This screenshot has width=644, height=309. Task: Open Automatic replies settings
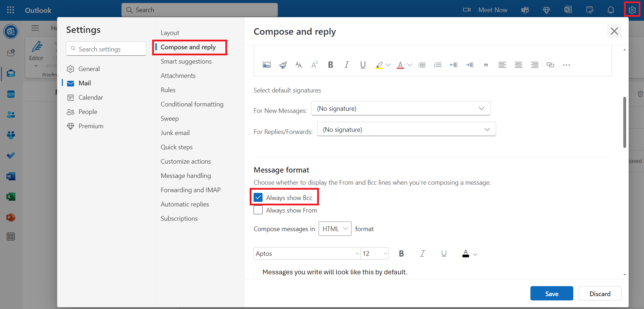tap(185, 204)
